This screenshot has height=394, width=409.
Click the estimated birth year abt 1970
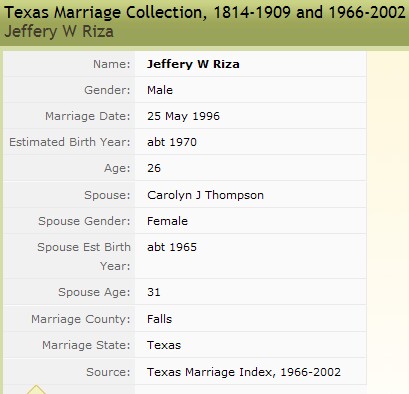(172, 142)
